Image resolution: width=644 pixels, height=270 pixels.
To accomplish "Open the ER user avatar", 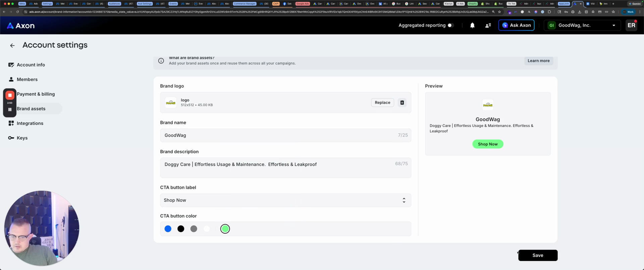I will (x=631, y=26).
